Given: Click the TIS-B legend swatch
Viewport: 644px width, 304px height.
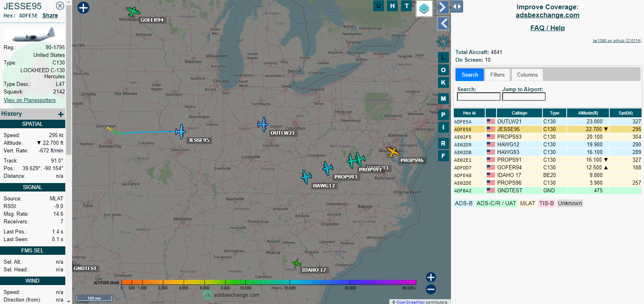Looking at the screenshot, I should coord(546,203).
